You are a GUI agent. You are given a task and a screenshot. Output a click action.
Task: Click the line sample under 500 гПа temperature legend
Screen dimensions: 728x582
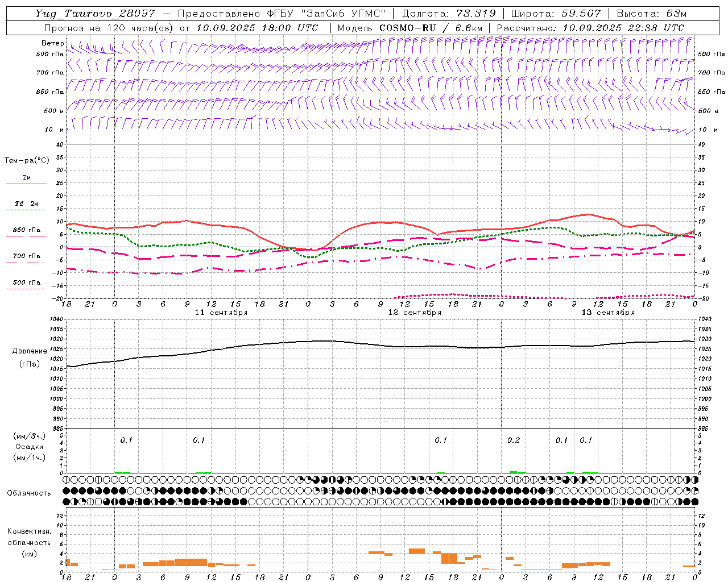26,289
